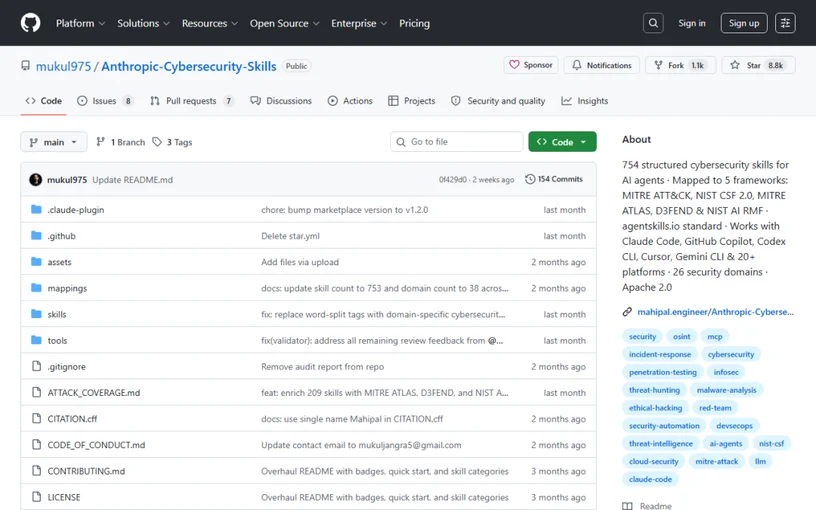Switch to the Pull requests tab
This screenshot has width=816, height=510.
pos(192,101)
